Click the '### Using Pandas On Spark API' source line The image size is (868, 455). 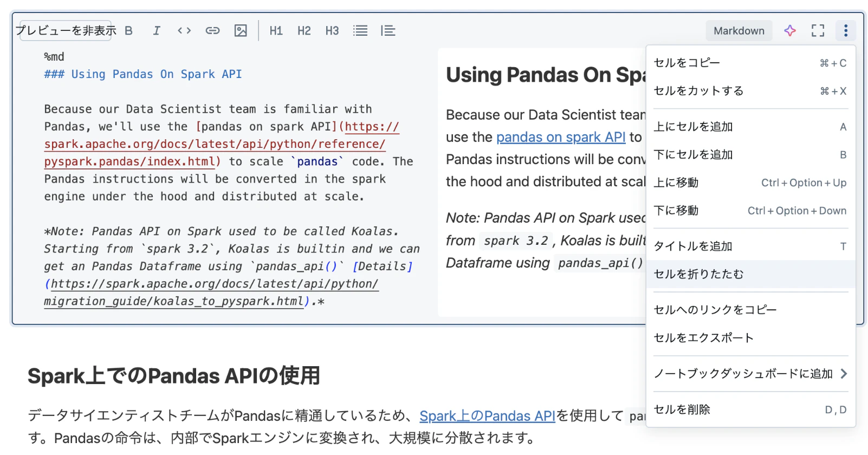point(143,74)
